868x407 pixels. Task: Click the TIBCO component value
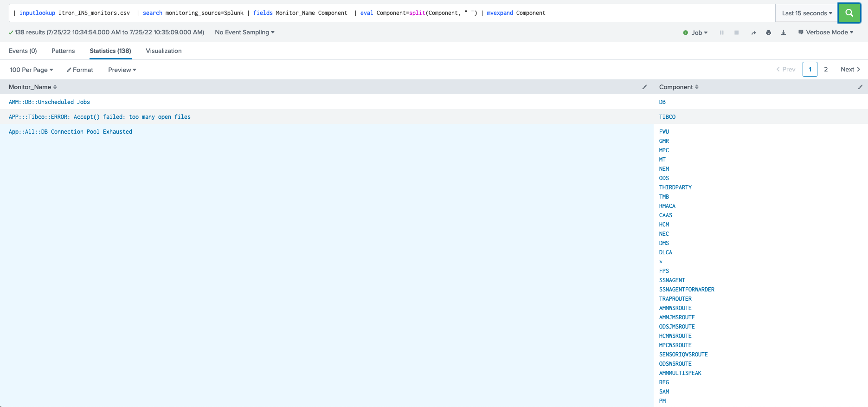(x=667, y=116)
